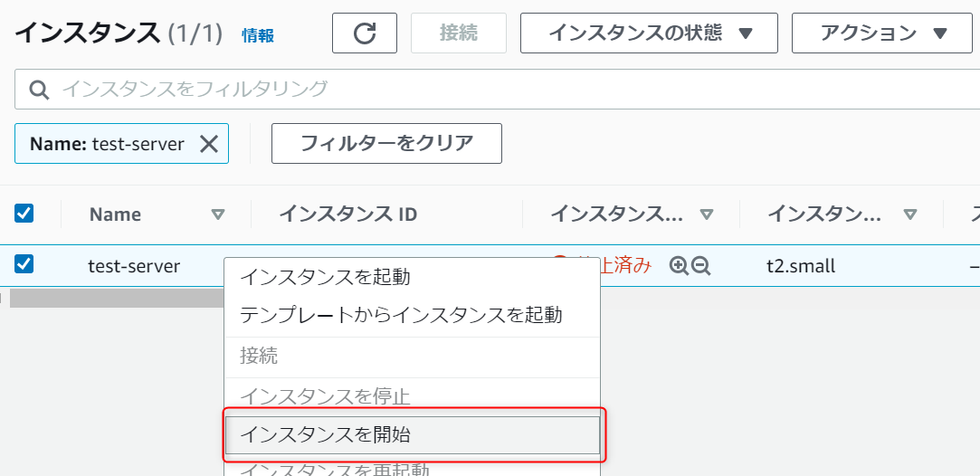Click the 接続 button in header
The height and width of the screenshot is (476, 980).
pos(459,33)
